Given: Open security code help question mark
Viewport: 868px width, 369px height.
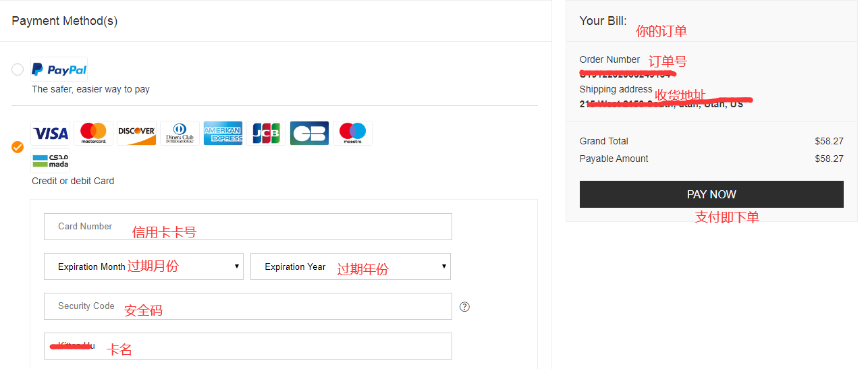Looking at the screenshot, I should [464, 307].
